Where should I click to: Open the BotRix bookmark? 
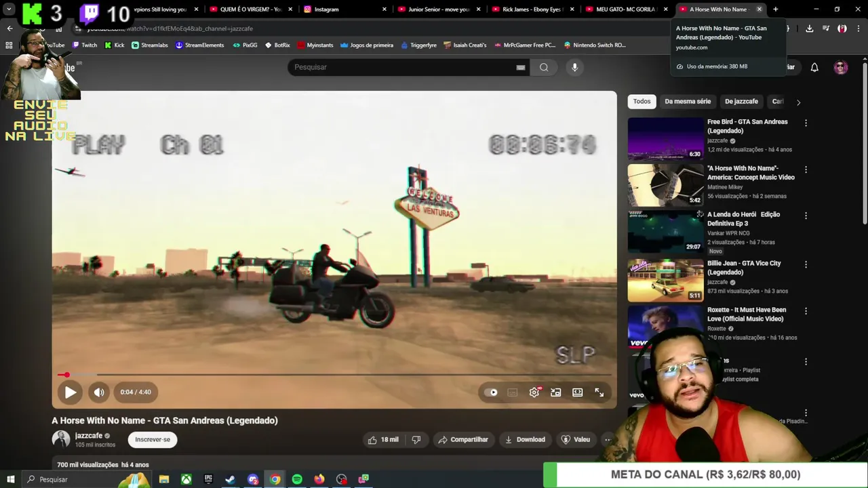pos(277,45)
